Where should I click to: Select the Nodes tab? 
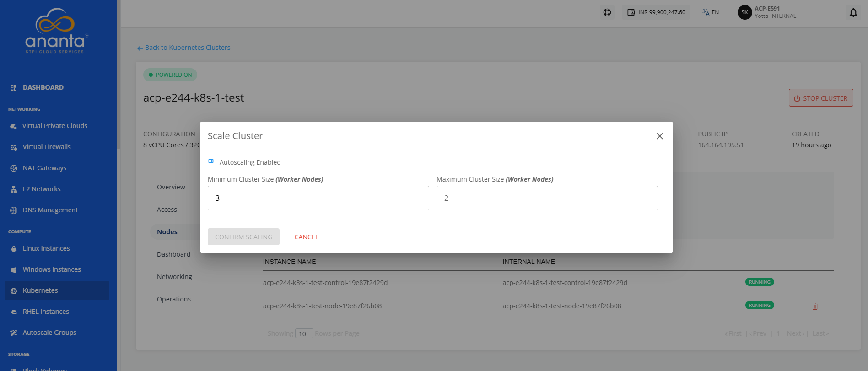pyautogui.click(x=167, y=232)
